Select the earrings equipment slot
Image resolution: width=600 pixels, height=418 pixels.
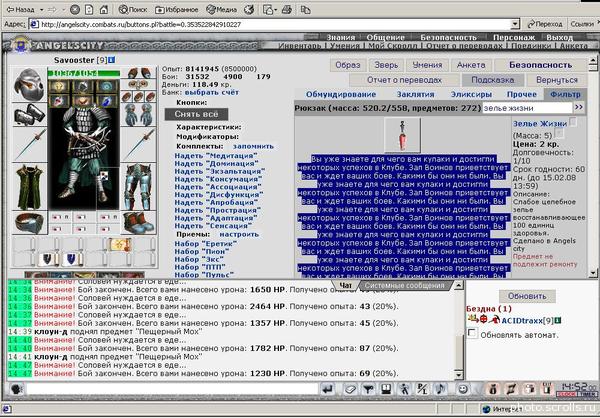pyautogui.click(x=139, y=73)
